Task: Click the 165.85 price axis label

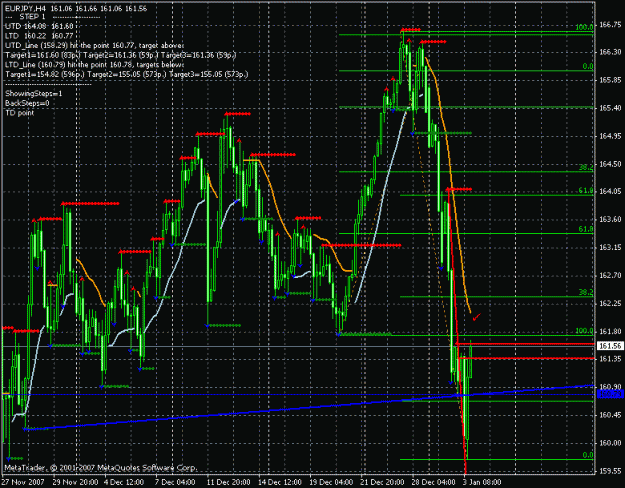Action: [610, 80]
